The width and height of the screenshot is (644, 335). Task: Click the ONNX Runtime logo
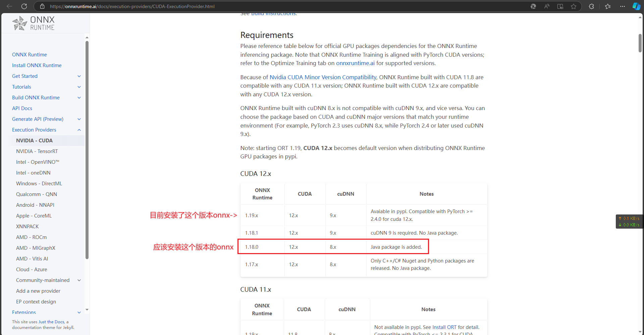coord(34,23)
